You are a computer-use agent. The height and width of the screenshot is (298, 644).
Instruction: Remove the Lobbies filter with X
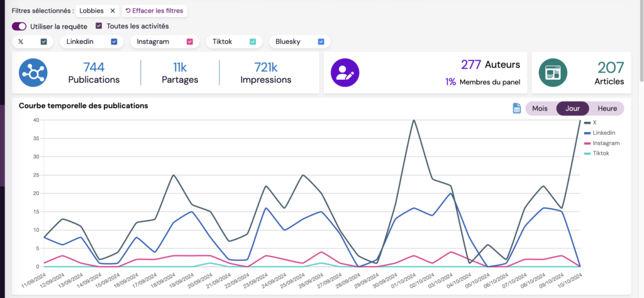(x=113, y=11)
